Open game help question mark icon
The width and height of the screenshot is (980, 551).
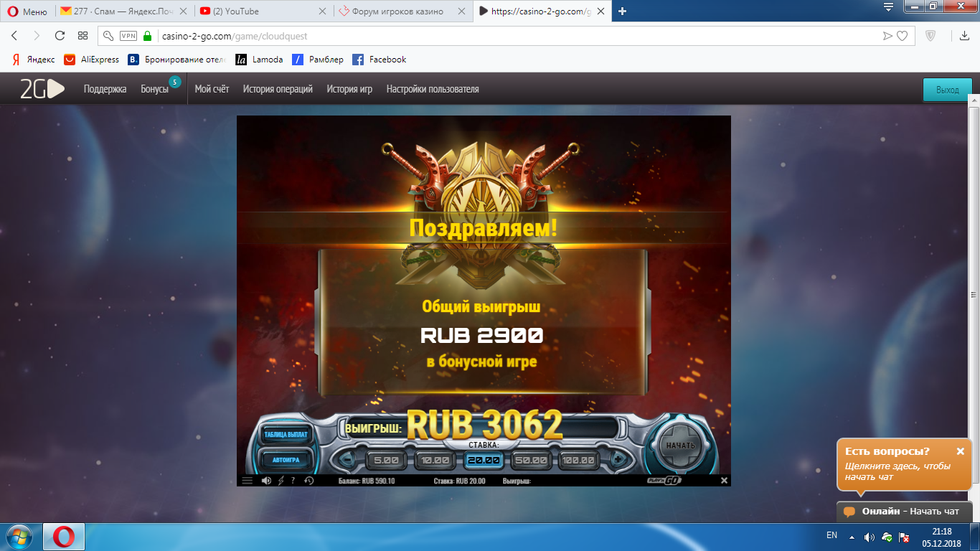[x=293, y=481]
